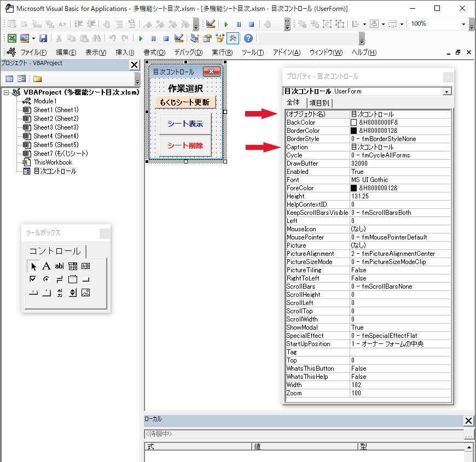The width and height of the screenshot is (476, 462).
Task: Open the 挿入(I) menu
Action: pos(125,52)
